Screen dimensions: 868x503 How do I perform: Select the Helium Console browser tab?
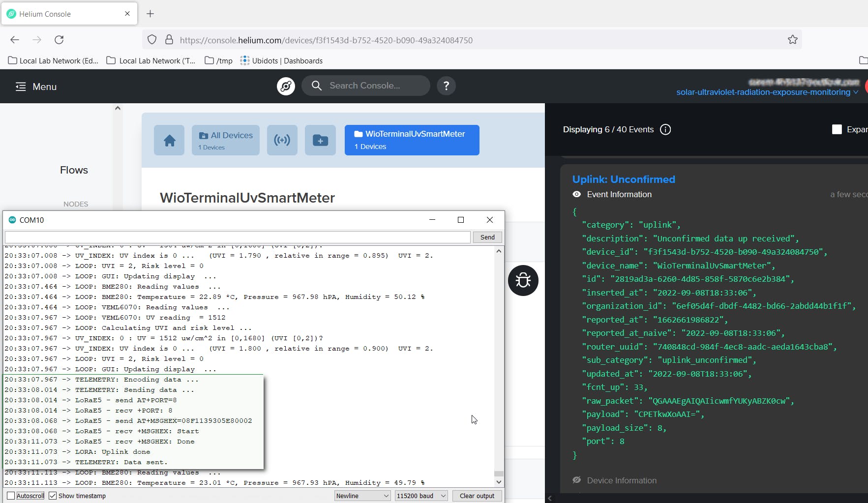point(69,14)
